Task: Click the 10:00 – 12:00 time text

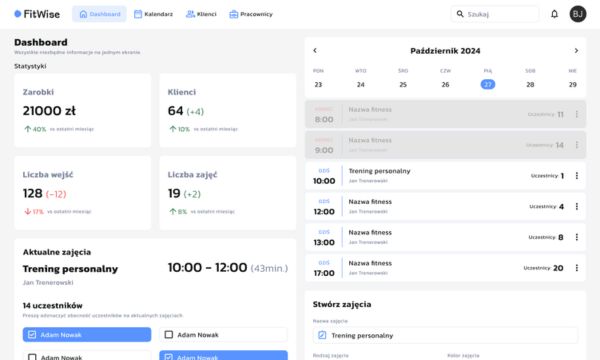Action: (207, 267)
